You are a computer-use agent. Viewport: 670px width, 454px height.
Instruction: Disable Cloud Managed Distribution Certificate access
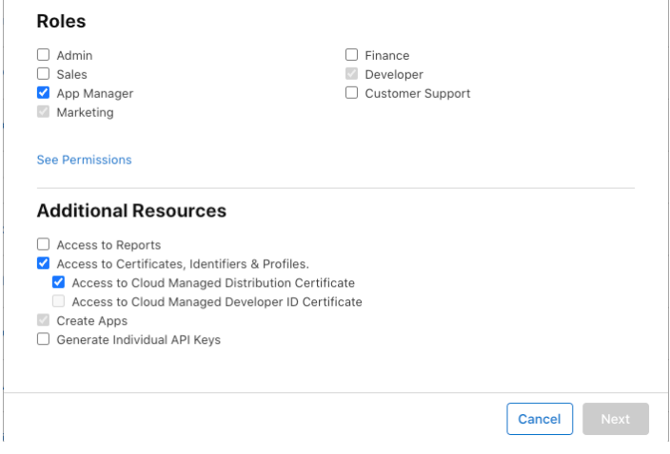tap(59, 282)
